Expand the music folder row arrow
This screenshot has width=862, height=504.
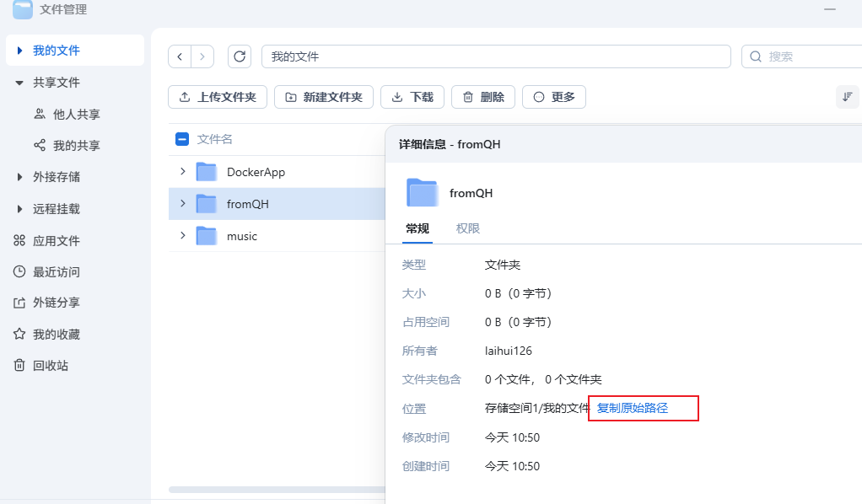(x=182, y=236)
